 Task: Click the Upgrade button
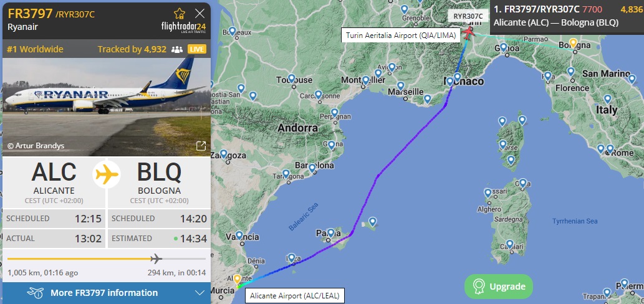point(499,287)
